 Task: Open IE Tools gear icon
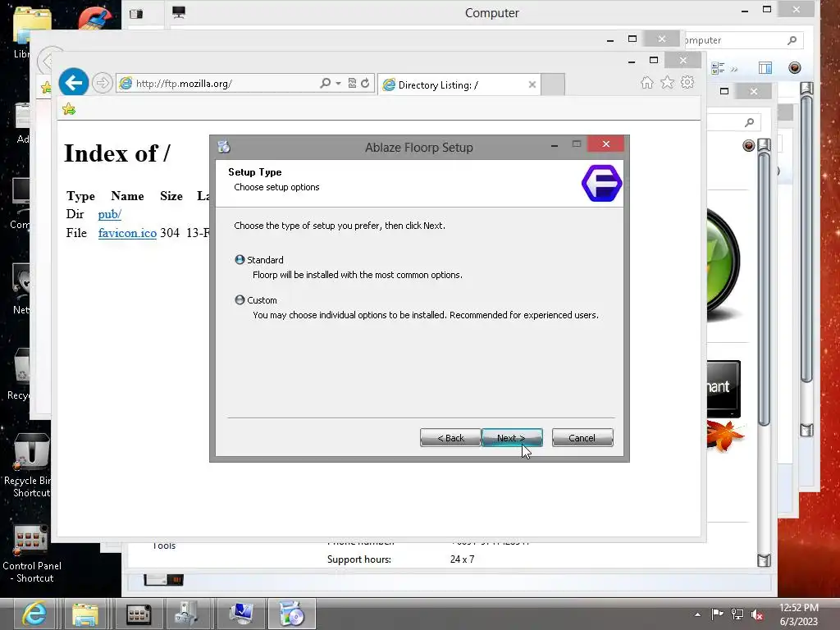coord(687,83)
